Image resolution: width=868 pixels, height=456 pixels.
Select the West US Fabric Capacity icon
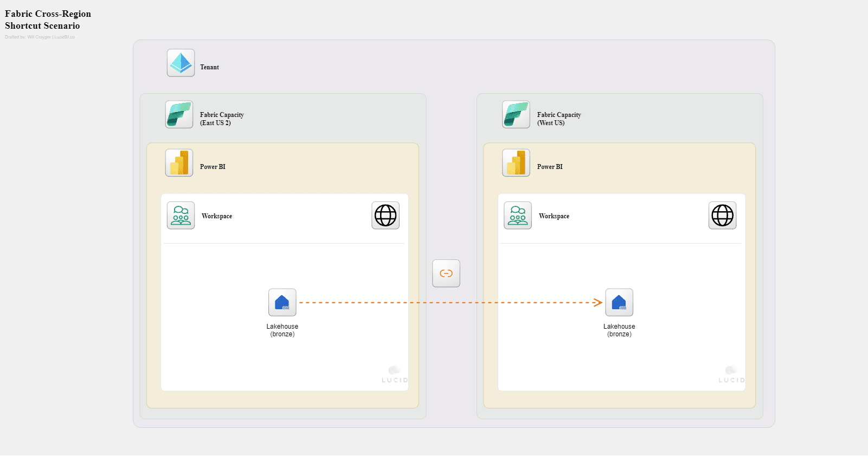click(x=516, y=114)
